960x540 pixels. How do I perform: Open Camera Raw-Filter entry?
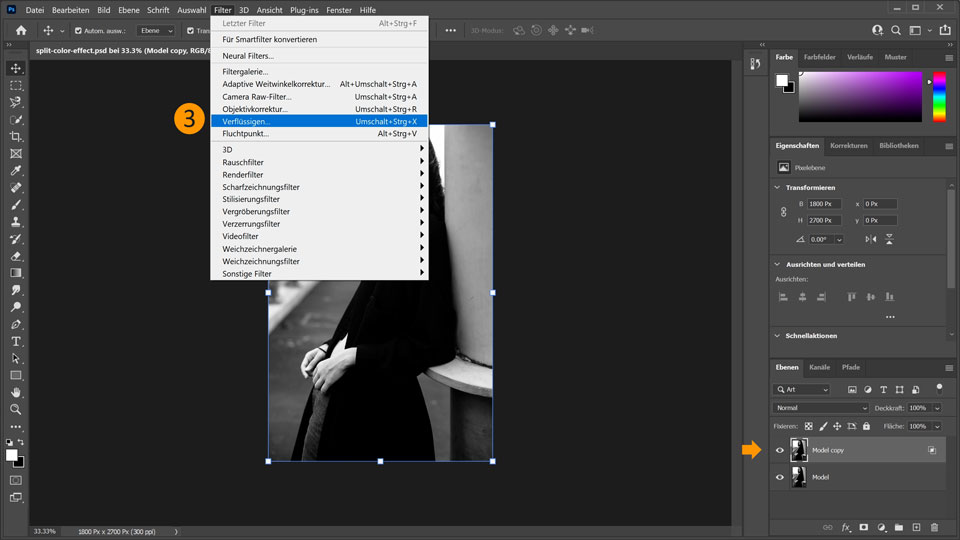tap(319, 97)
